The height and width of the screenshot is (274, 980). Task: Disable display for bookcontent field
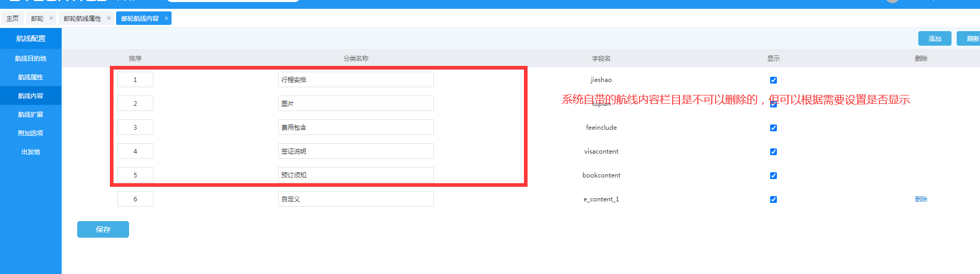[x=773, y=175]
